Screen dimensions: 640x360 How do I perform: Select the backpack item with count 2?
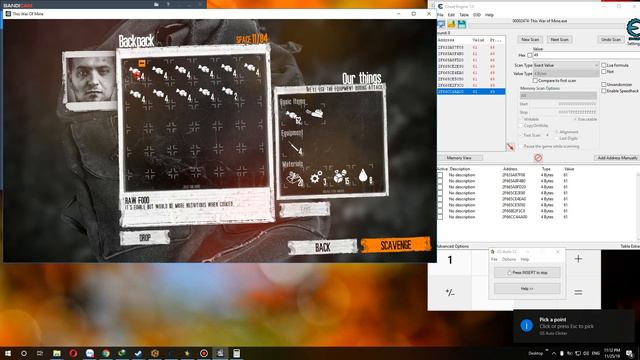pos(229,93)
